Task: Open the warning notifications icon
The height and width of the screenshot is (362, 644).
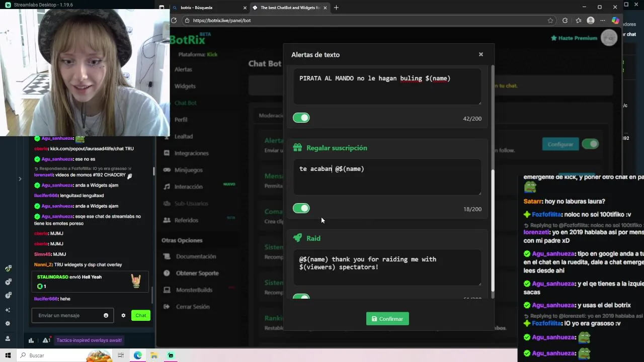Action: pos(46,340)
